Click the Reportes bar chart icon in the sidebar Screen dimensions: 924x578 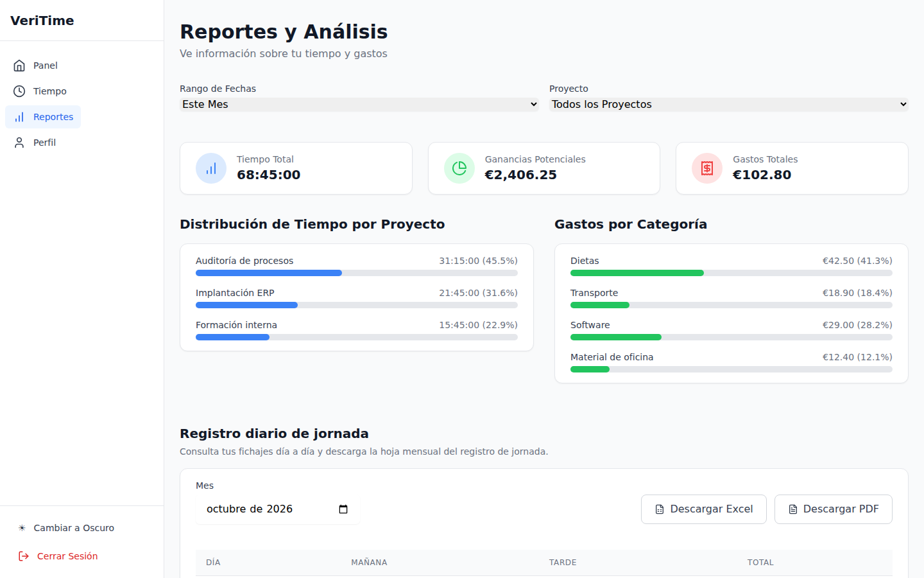pyautogui.click(x=19, y=117)
